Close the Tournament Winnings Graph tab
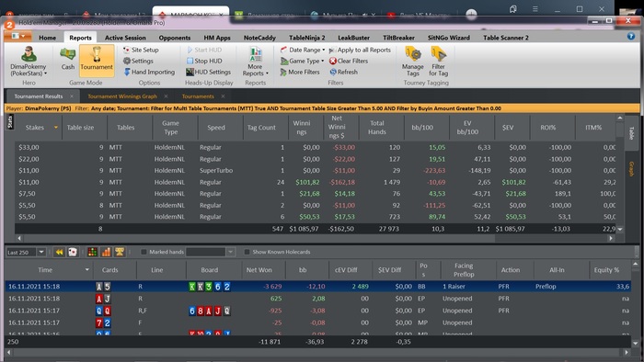Image resolution: width=644 pixels, height=362 pixels. (166, 96)
